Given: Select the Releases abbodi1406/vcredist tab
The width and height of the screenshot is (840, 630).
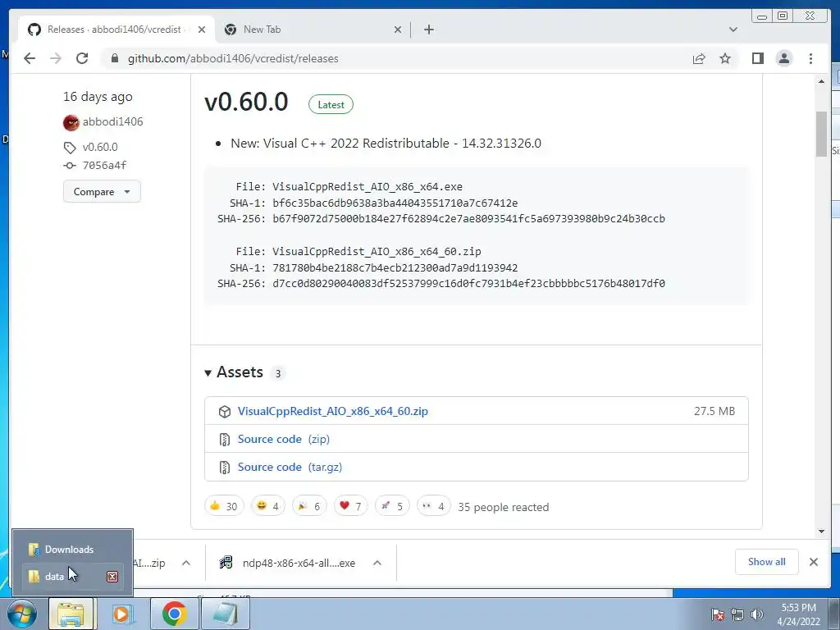Looking at the screenshot, I should coord(116,30).
